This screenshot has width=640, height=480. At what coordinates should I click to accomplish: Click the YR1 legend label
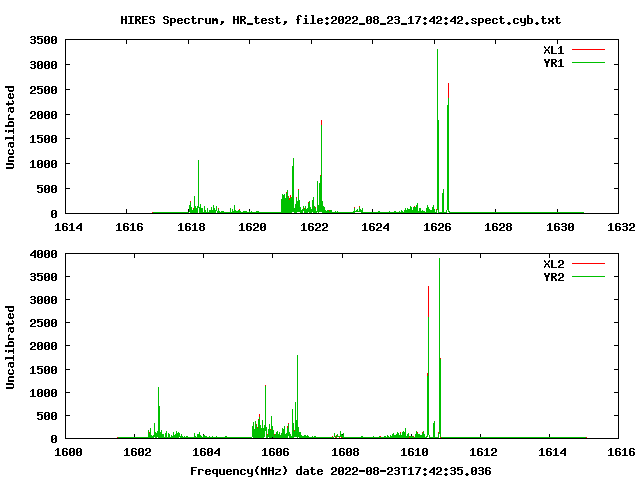(553, 63)
